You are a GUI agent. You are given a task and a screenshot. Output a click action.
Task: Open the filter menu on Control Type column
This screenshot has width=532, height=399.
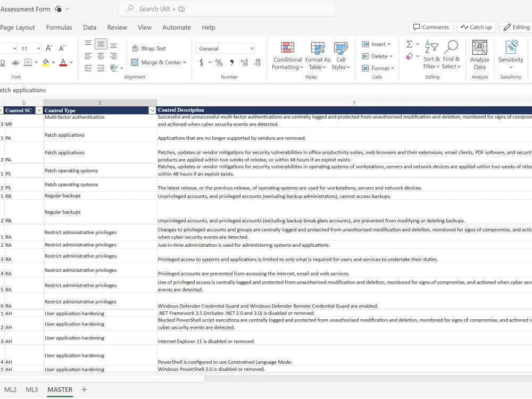(x=153, y=110)
